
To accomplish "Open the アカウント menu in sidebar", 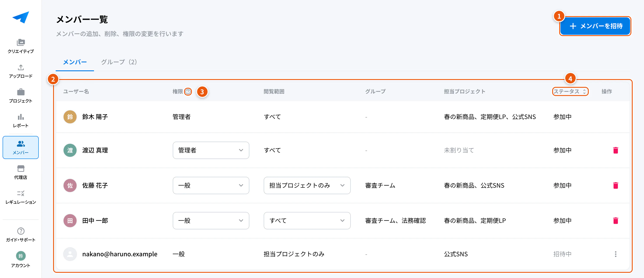I will click(21, 260).
